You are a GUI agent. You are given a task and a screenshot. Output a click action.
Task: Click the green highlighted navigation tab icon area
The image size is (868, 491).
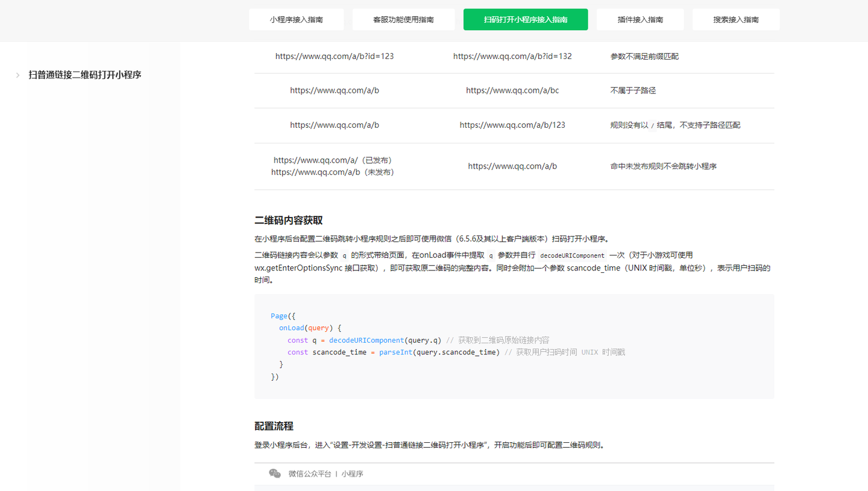click(525, 19)
